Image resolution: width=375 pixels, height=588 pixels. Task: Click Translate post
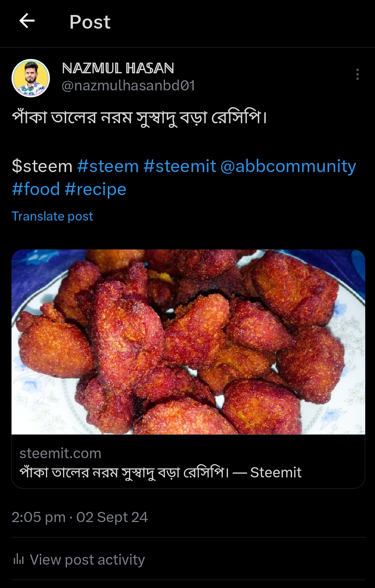pos(52,216)
